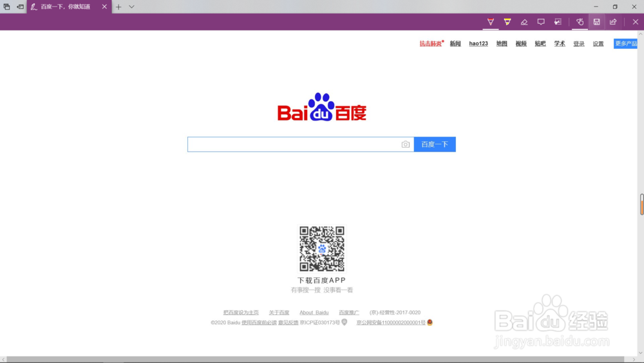The height and width of the screenshot is (363, 644).
Task: Open a new tab
Action: point(118,6)
